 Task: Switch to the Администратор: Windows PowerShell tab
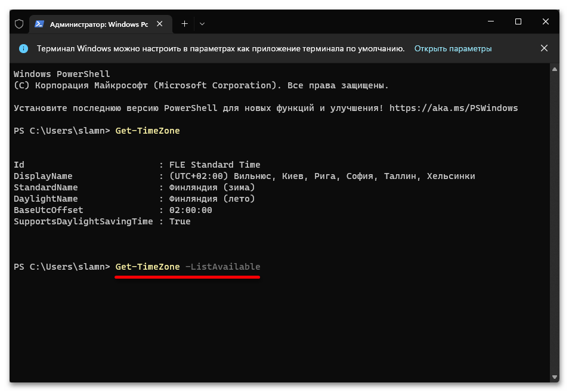click(101, 24)
